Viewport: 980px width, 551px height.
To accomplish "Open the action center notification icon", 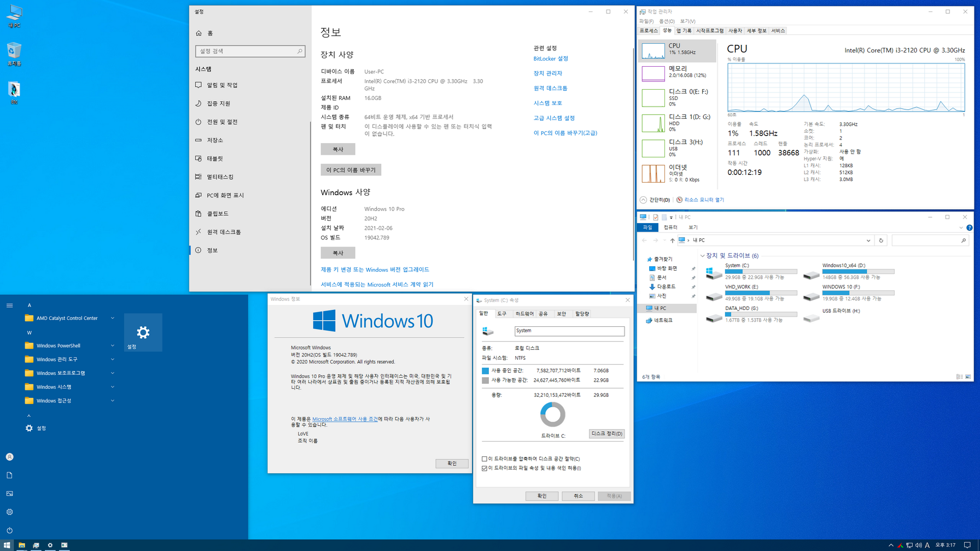I will pyautogui.click(x=967, y=545).
